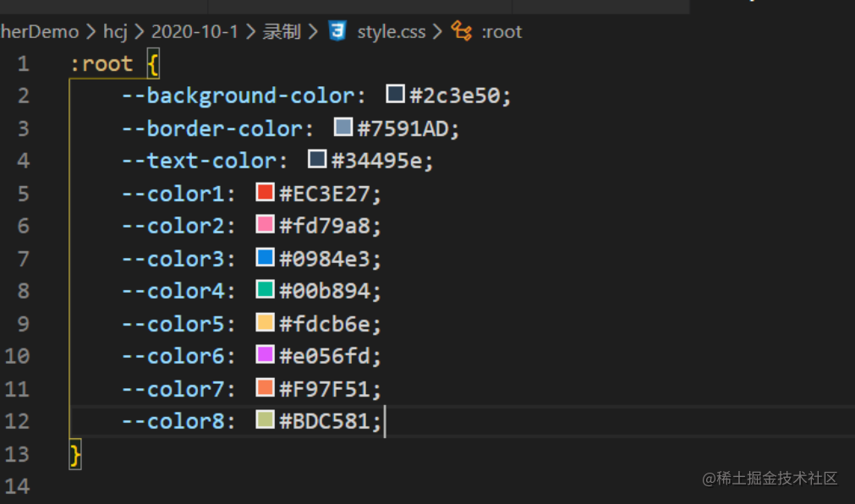Select the orange color box for --color7
Viewport: 855px width, 504px height.
pyautogui.click(x=266, y=388)
